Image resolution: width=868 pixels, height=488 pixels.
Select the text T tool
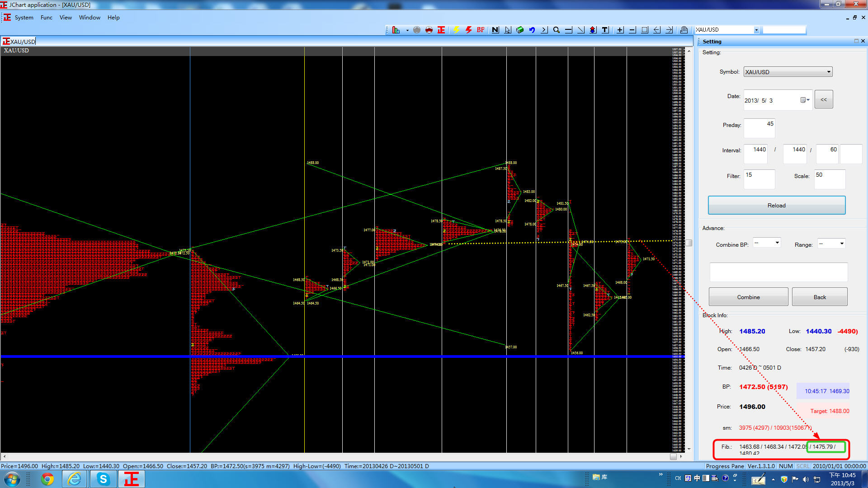click(x=605, y=30)
